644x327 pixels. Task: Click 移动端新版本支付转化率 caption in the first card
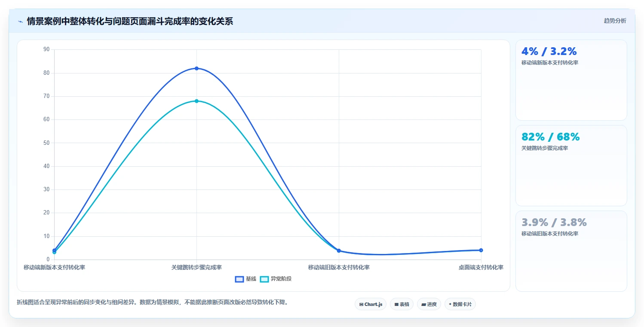coord(550,63)
